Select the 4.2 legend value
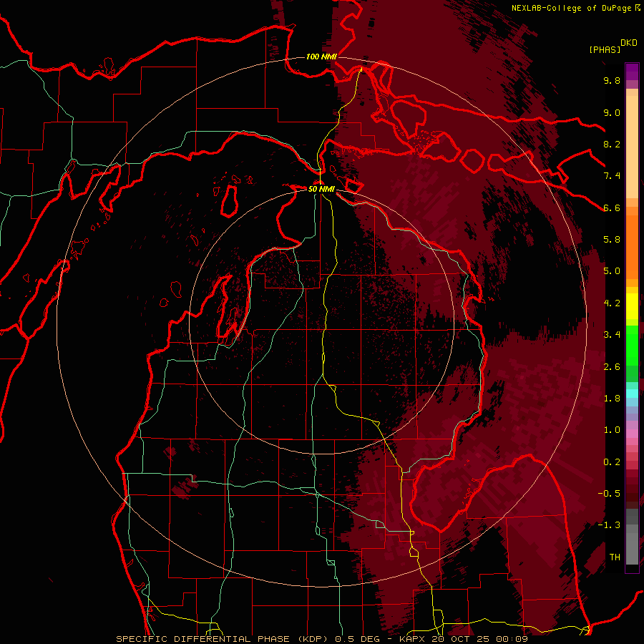644x644 pixels. [x=612, y=303]
